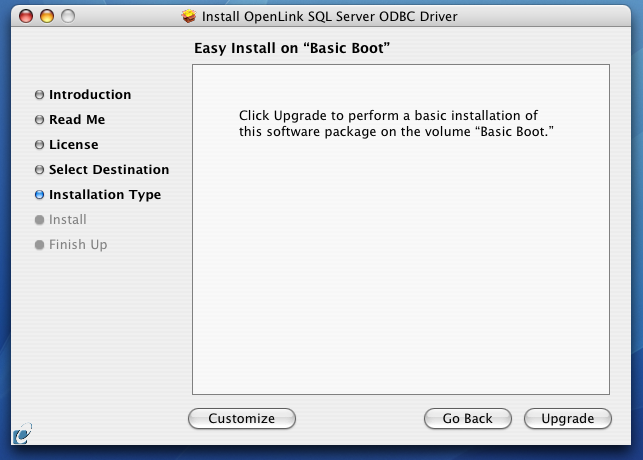Minimize the installer with yellow button

(47, 16)
